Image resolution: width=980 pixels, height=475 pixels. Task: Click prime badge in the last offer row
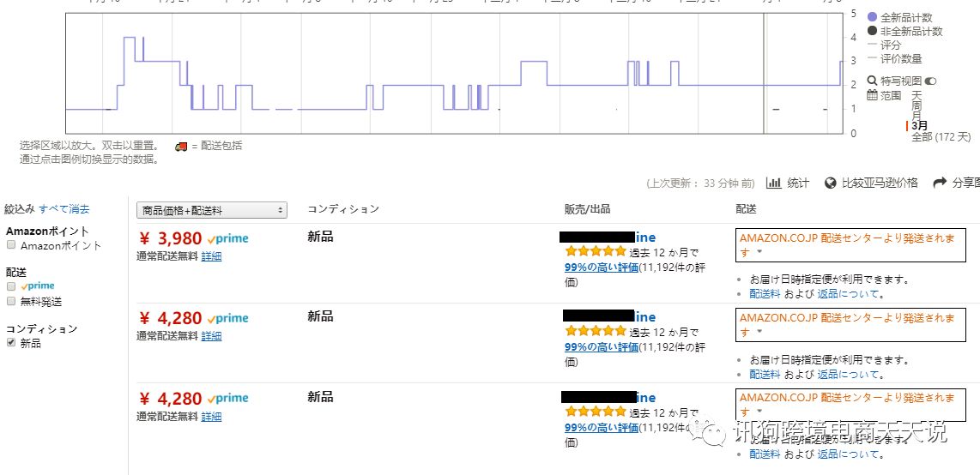[x=228, y=398]
